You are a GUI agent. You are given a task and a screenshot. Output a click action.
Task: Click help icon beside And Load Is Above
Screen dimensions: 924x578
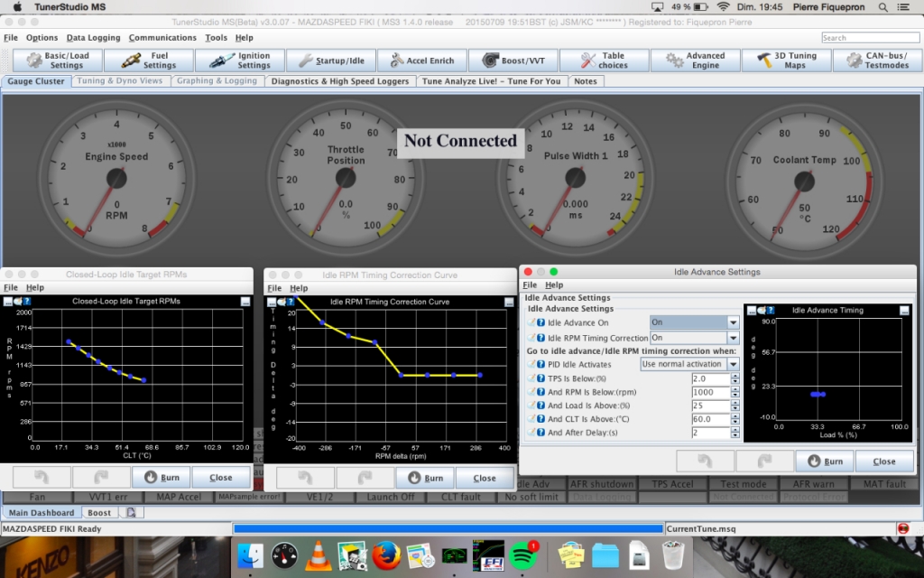click(x=541, y=406)
